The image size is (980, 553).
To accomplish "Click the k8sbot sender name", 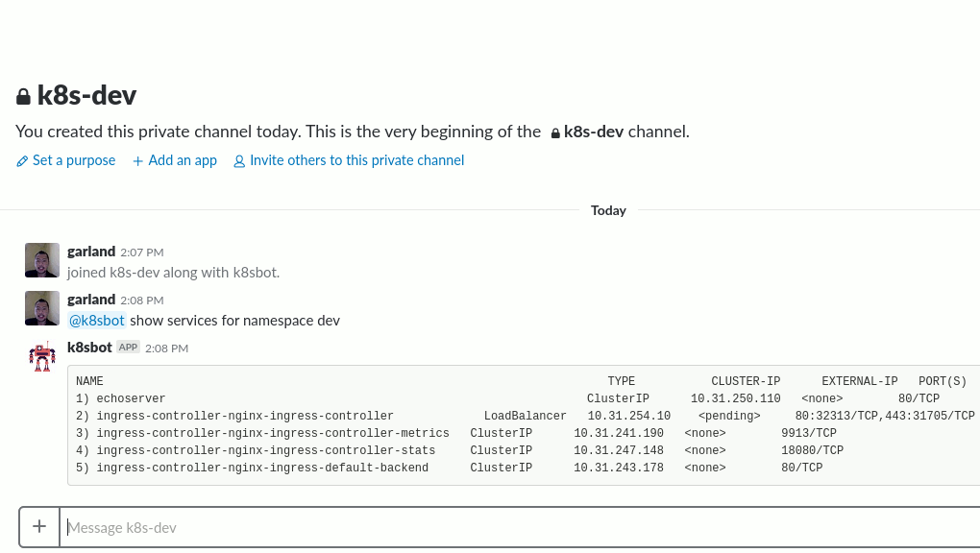I will 89,348.
